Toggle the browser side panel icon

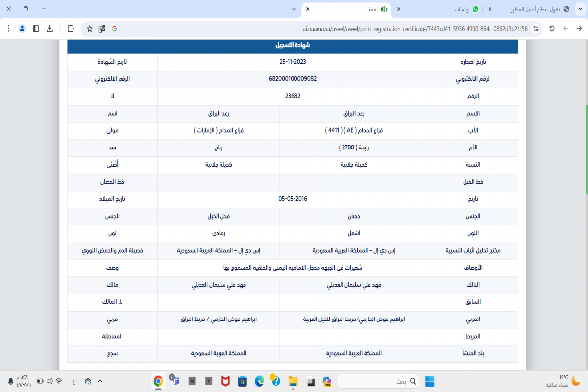(36, 29)
